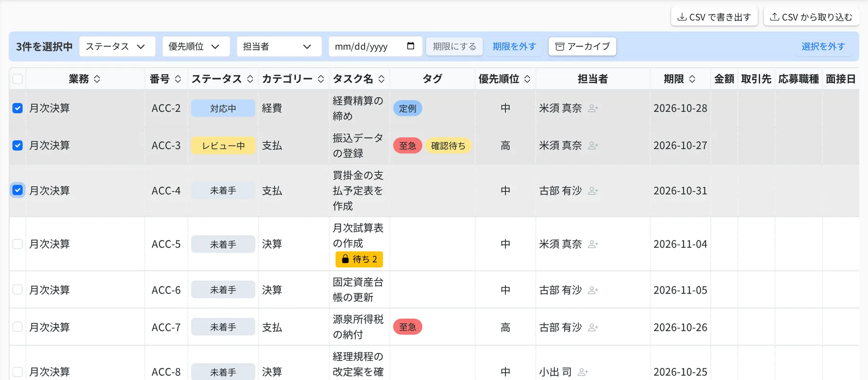Sort by 優先順位 column header arrows
868x380 pixels.
pos(527,79)
